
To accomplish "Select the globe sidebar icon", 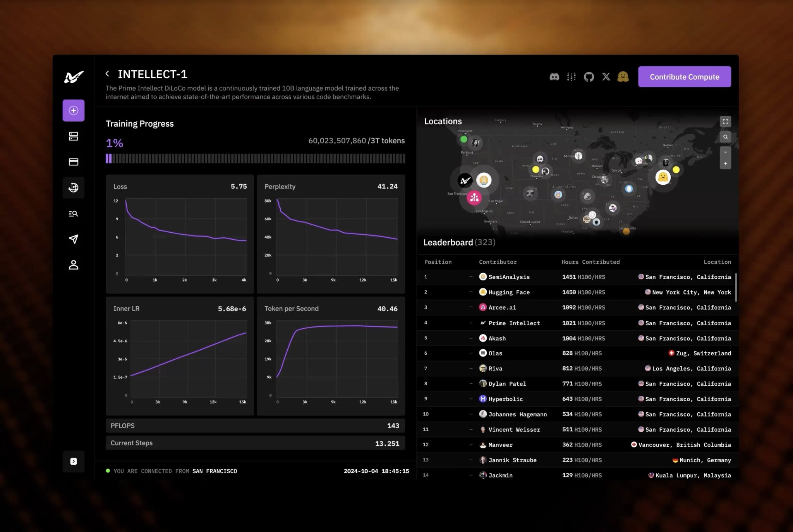I will 74,188.
